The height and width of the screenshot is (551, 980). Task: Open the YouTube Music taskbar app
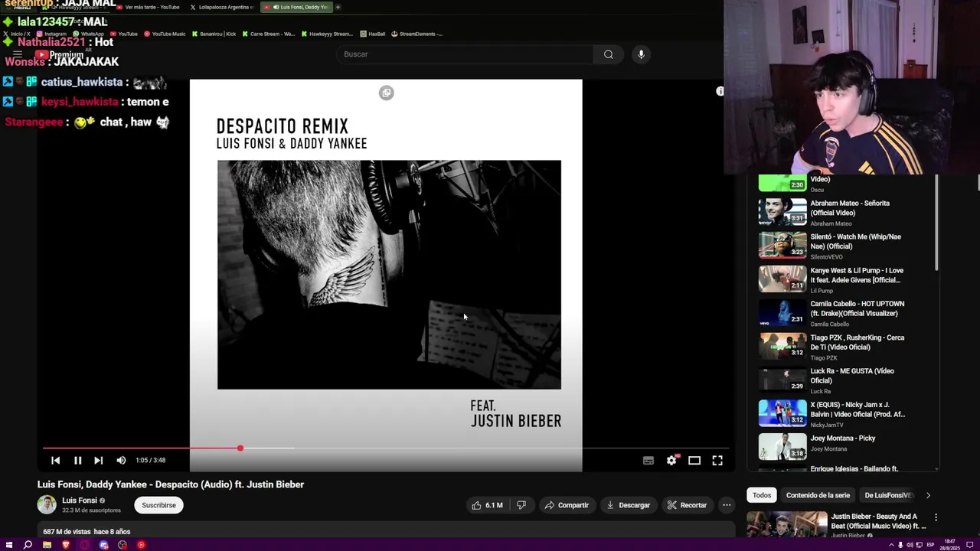coord(141,545)
